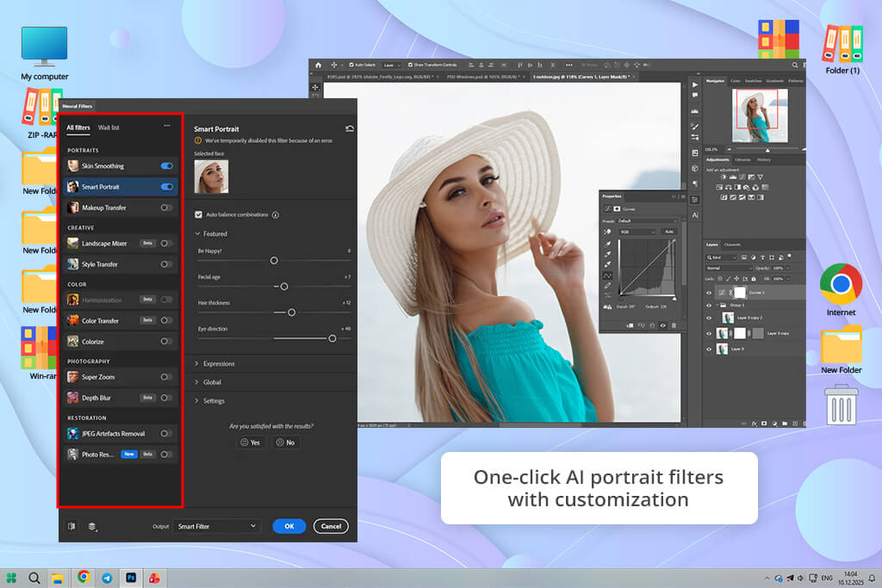Open Telegram from the Windows taskbar
Image resolution: width=882 pixels, height=588 pixels.
tap(107, 578)
